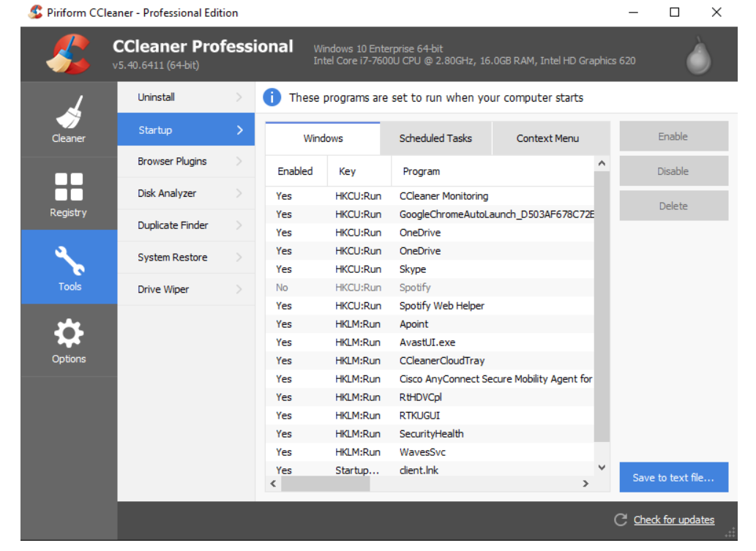Expand the System Restore chevron
The height and width of the screenshot is (551, 756).
(239, 258)
